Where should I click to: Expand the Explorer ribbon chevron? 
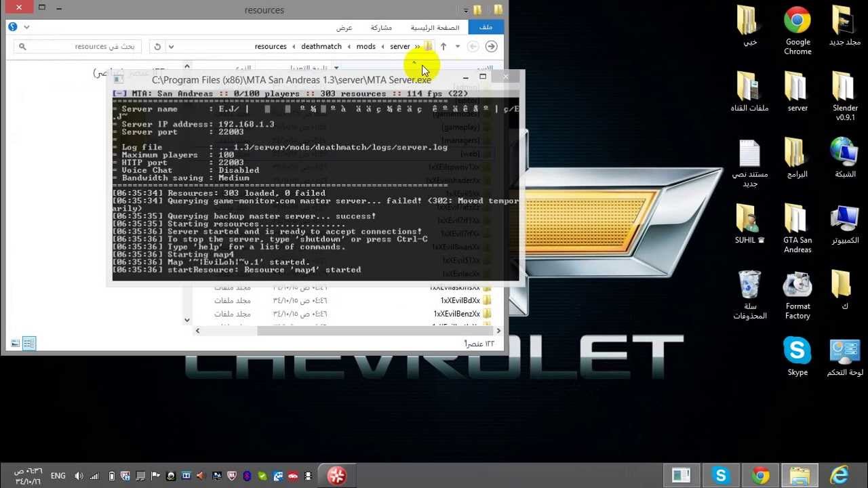pyautogui.click(x=26, y=27)
